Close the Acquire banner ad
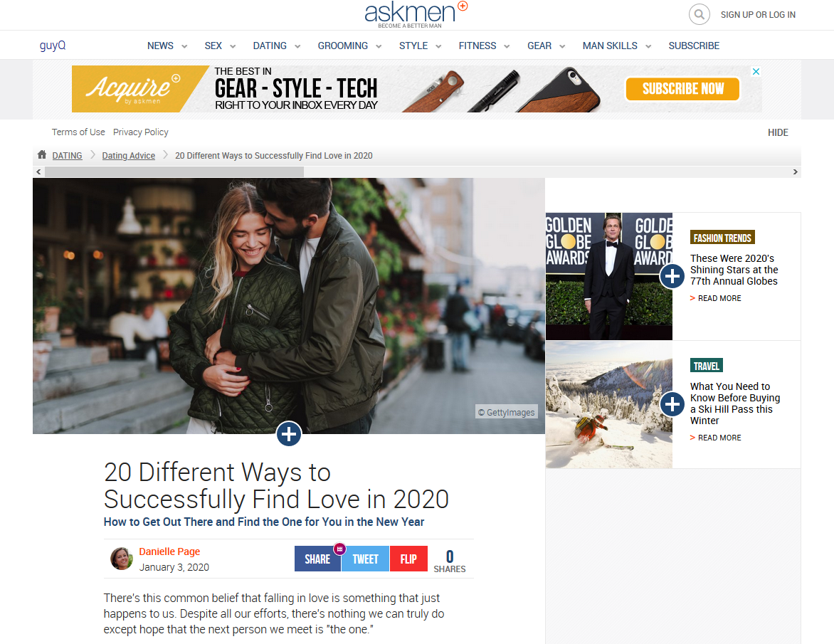The width and height of the screenshot is (834, 644). click(x=756, y=71)
